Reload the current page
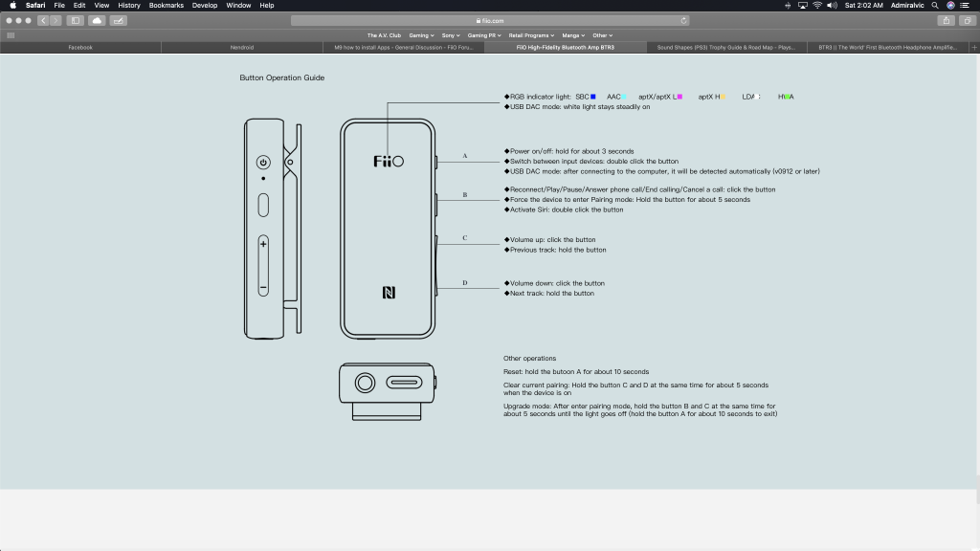Viewport: 980px width, 551px height. [x=683, y=21]
